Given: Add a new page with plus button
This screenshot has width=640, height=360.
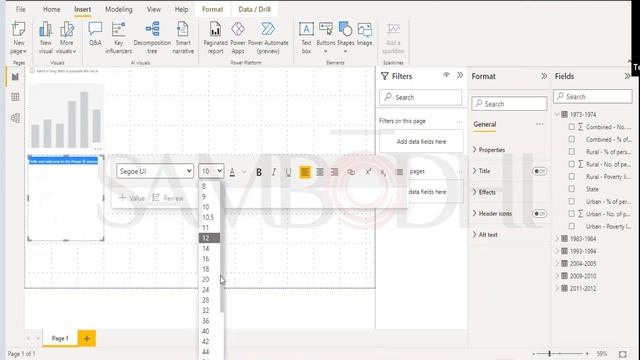Looking at the screenshot, I should [x=87, y=338].
